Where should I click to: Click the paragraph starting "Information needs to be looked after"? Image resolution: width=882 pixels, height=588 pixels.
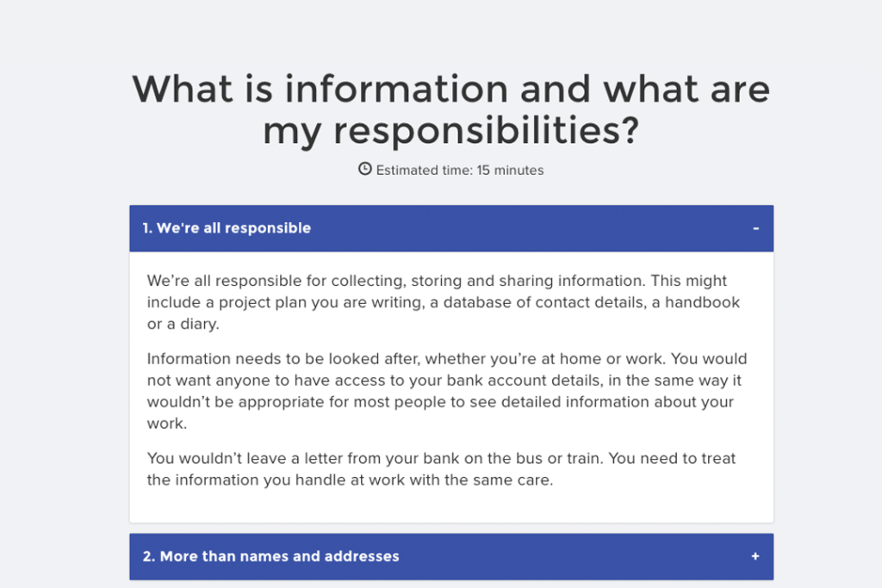pyautogui.click(x=447, y=391)
